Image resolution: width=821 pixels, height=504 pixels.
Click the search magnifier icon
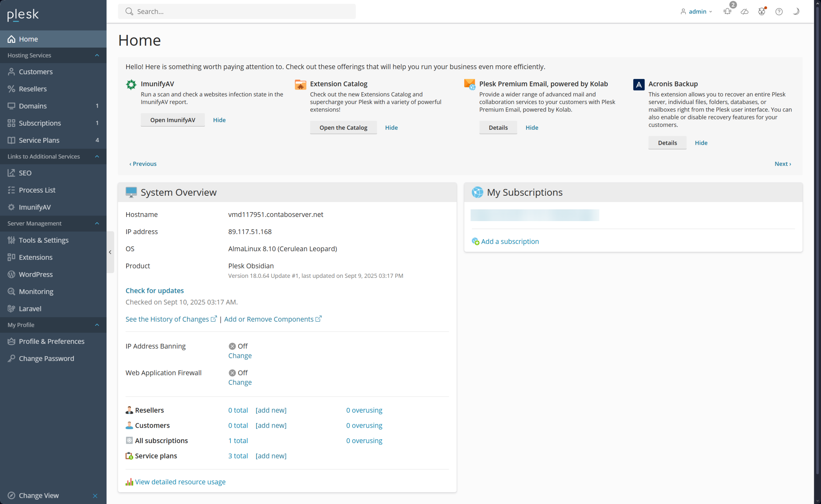click(x=129, y=11)
